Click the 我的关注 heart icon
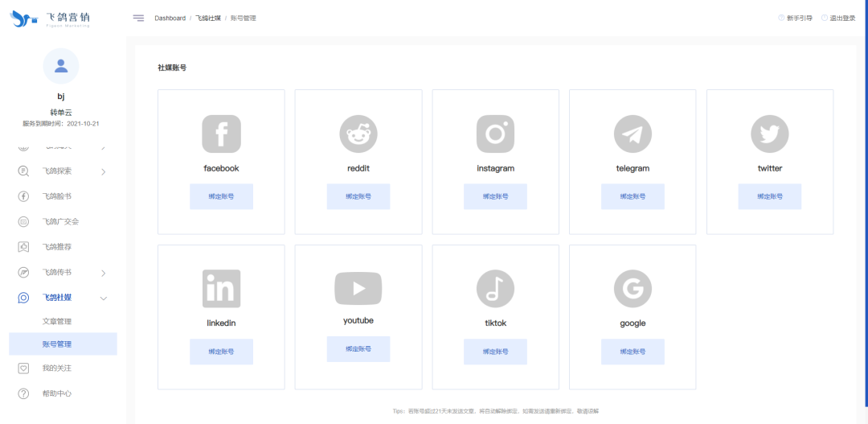 [x=23, y=368]
